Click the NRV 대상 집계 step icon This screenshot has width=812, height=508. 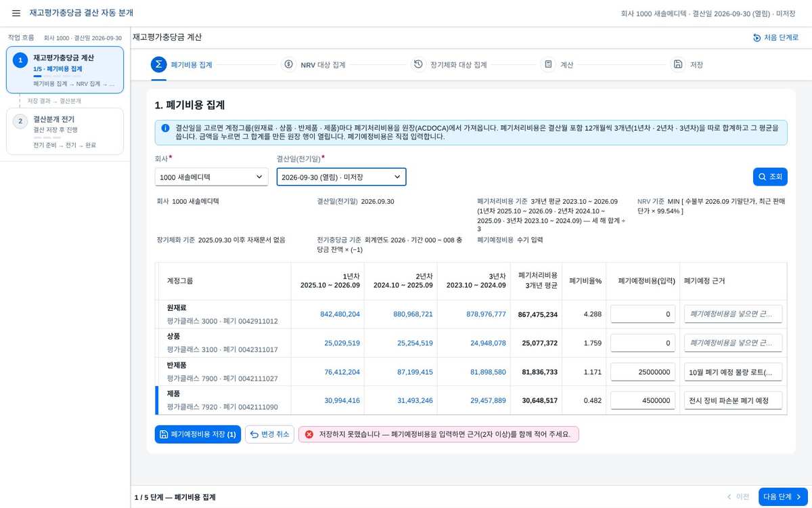click(x=288, y=64)
